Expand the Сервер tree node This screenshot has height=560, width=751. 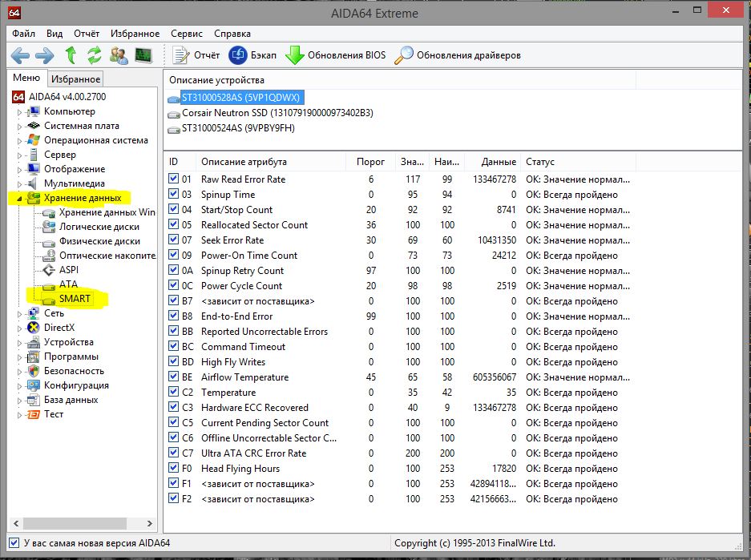(x=20, y=155)
